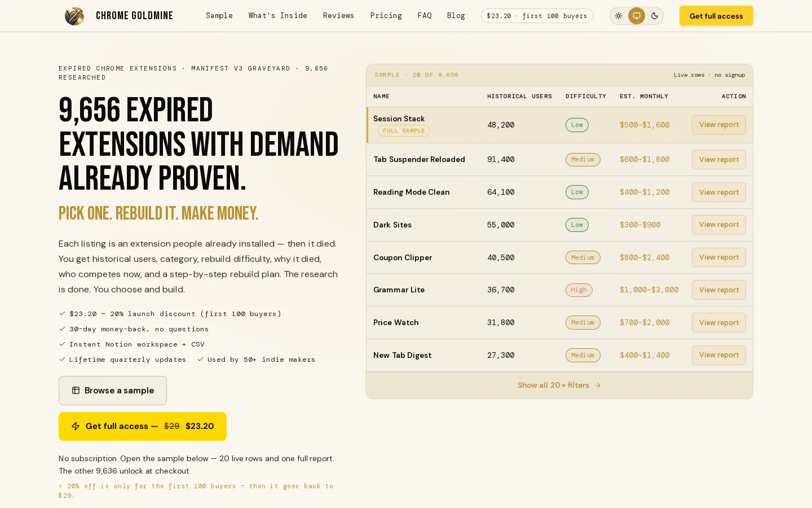Click the $23.20 first 100 buyers pill
The width and height of the screenshot is (812, 508).
coord(537,16)
